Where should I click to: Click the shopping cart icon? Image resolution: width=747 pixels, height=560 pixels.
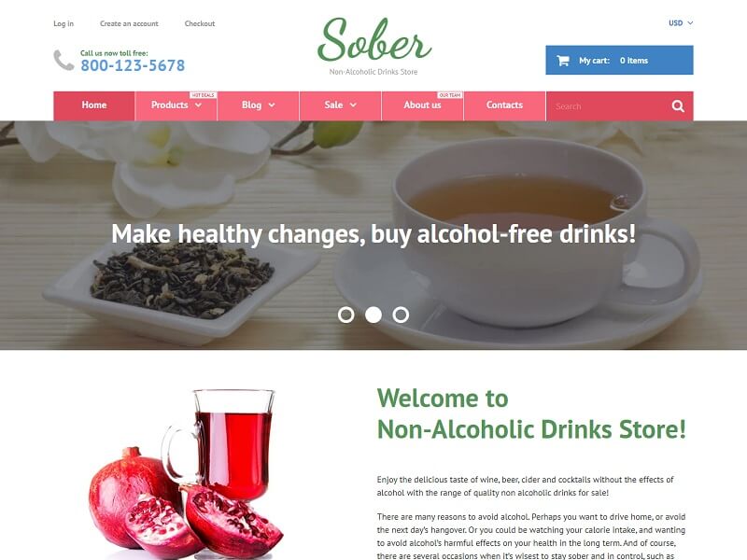tap(563, 61)
